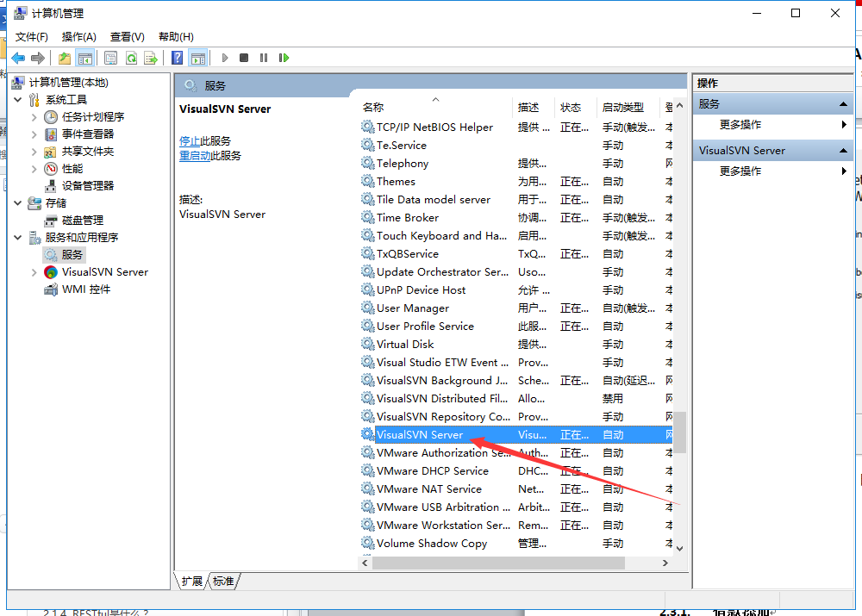The width and height of the screenshot is (862, 616).
Task: Select the Telephony service row
Action: pyautogui.click(x=516, y=163)
